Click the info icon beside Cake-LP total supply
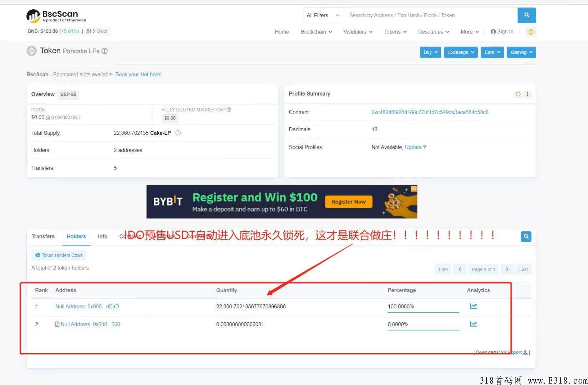Viewport: 588px width, 385px height. pyautogui.click(x=178, y=133)
